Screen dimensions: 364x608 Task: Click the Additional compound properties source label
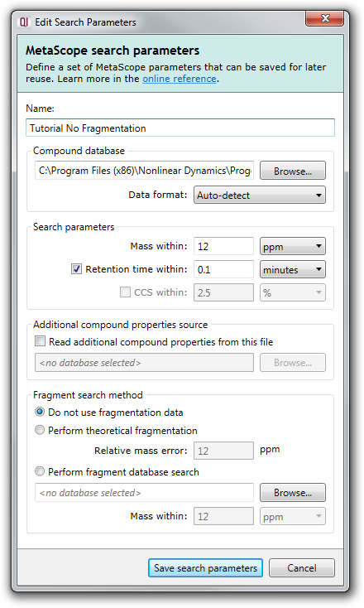(120, 325)
